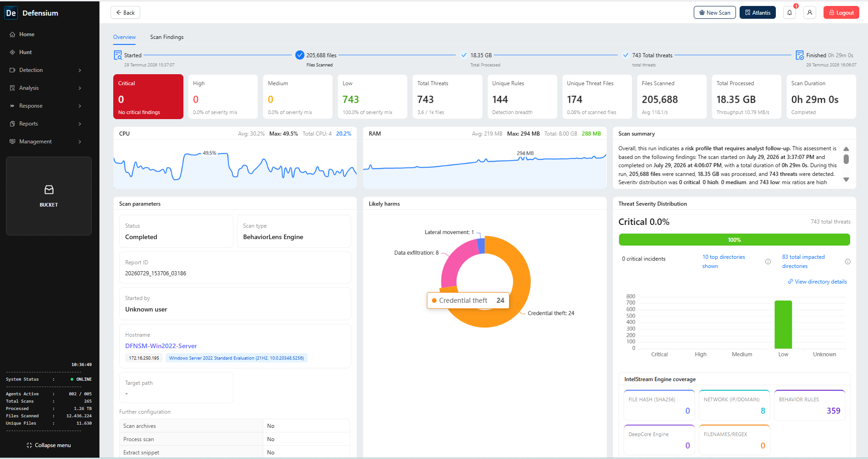The image size is (868, 459).
Task: Click the Critical findings card
Action: [148, 97]
